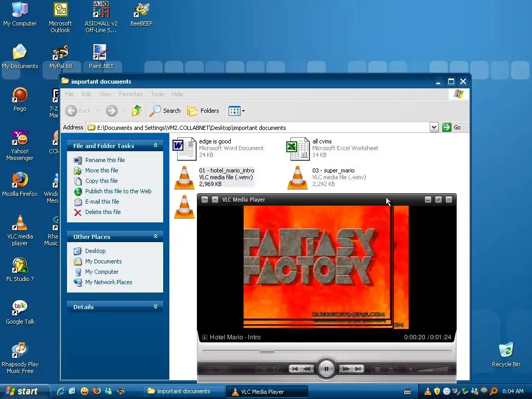
Task: Adjust the VLC volume slider
Action: click(433, 369)
